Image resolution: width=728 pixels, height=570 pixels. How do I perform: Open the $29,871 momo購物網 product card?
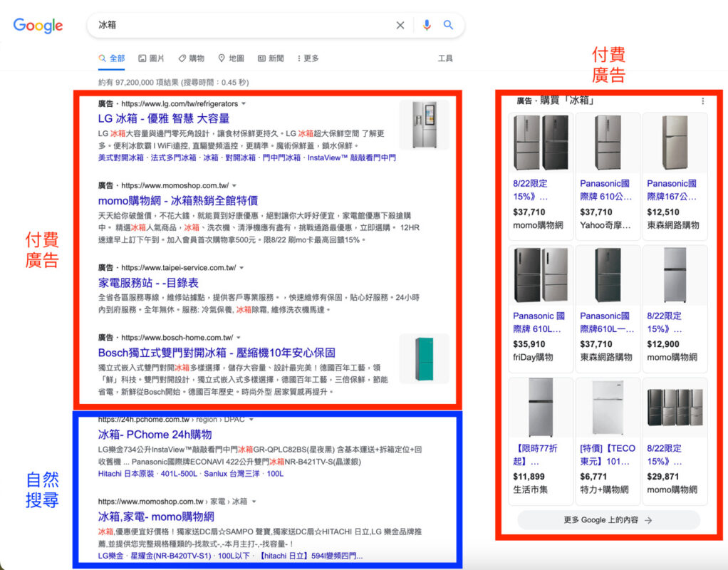pos(675,441)
